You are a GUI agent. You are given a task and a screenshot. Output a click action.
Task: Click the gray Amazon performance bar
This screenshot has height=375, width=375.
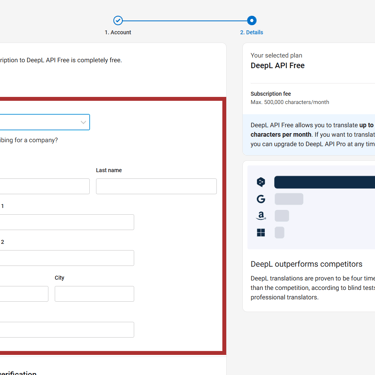(x=282, y=216)
